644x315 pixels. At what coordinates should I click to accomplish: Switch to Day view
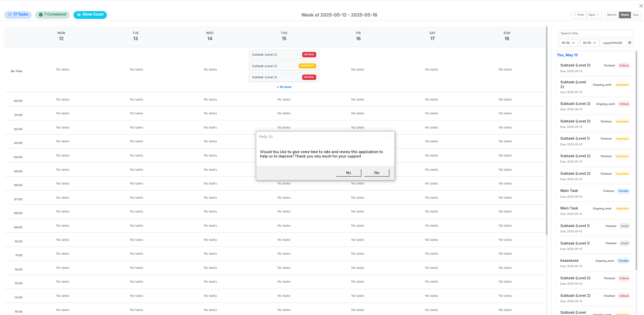636,15
